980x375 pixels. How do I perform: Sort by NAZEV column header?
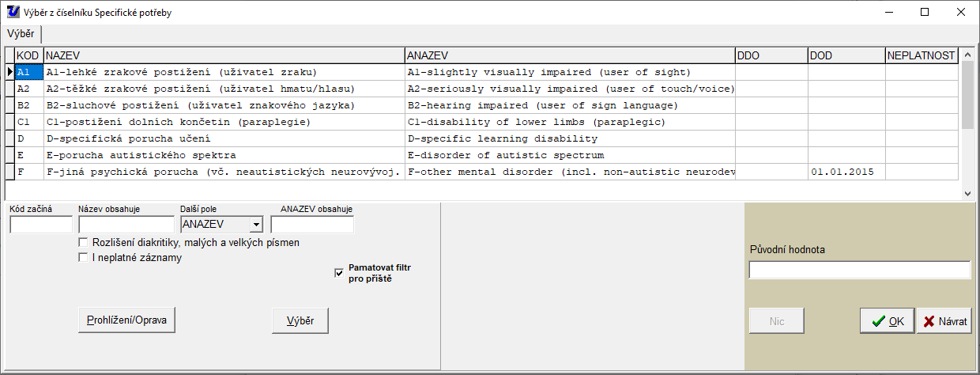coord(224,55)
